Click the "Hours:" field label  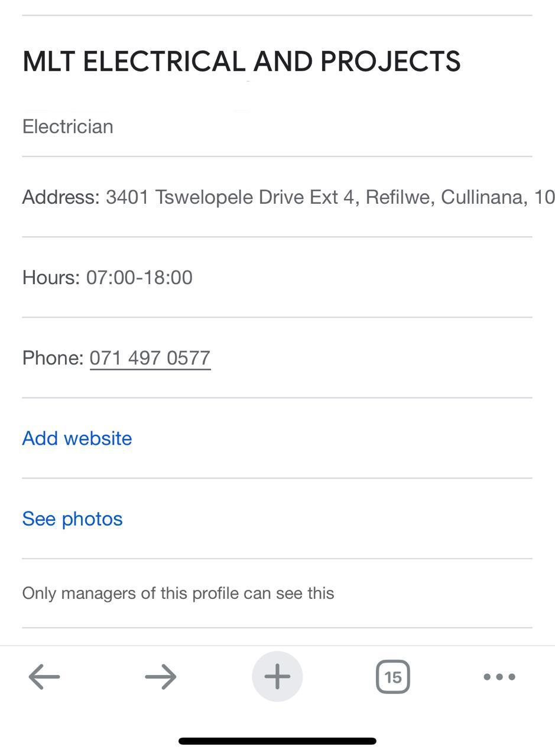click(51, 278)
